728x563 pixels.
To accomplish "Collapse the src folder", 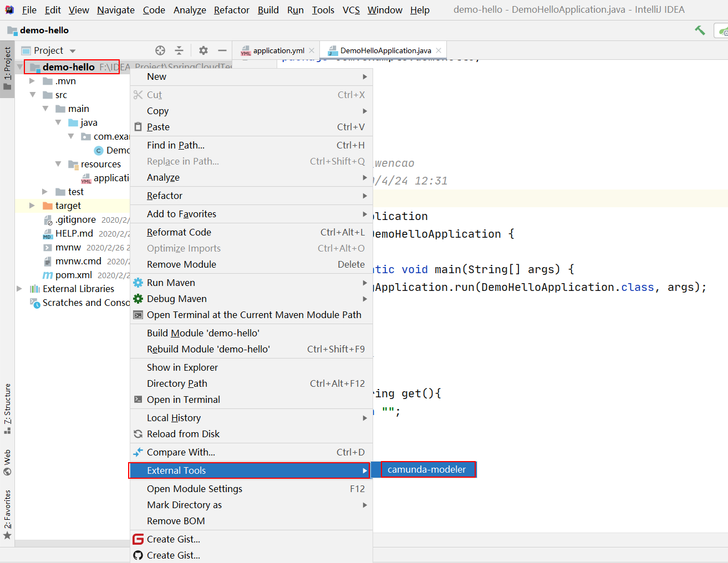I will [32, 95].
